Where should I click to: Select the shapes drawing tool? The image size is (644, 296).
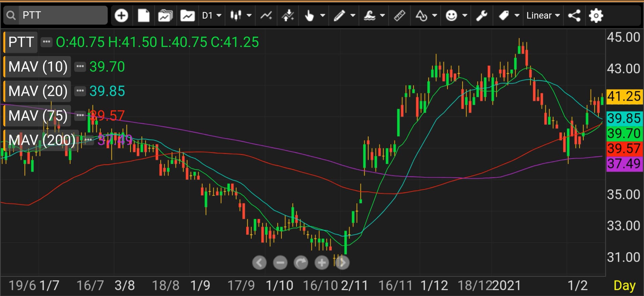click(x=421, y=15)
